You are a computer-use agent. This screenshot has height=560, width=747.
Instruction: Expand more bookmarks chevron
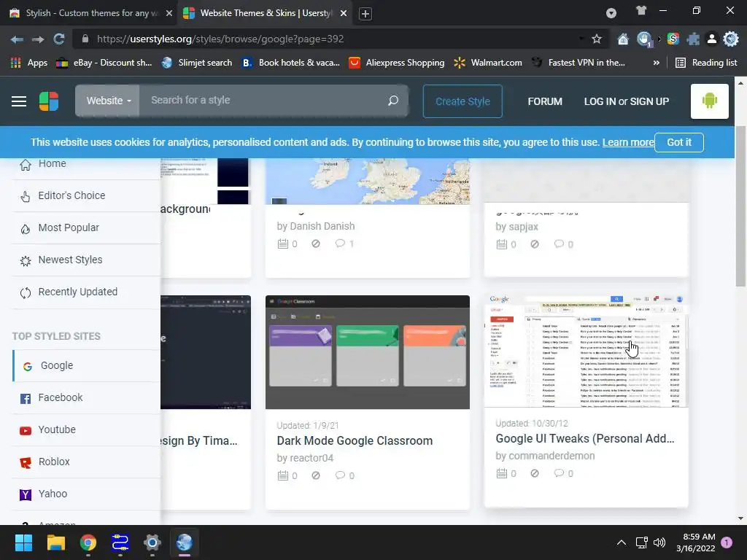coord(656,63)
